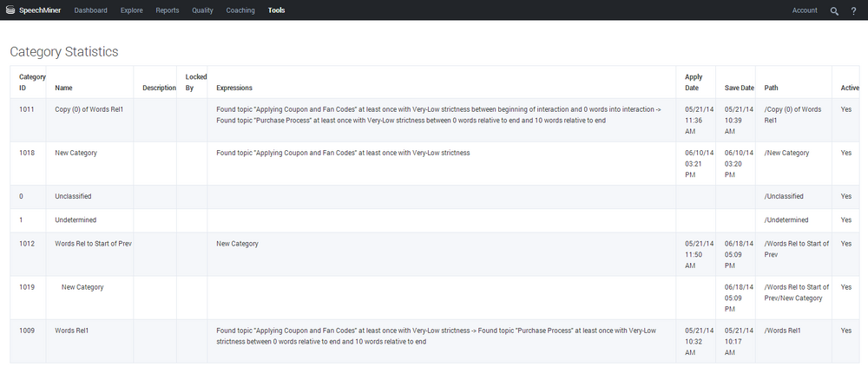Select the Words Rel1 category name

(72, 331)
